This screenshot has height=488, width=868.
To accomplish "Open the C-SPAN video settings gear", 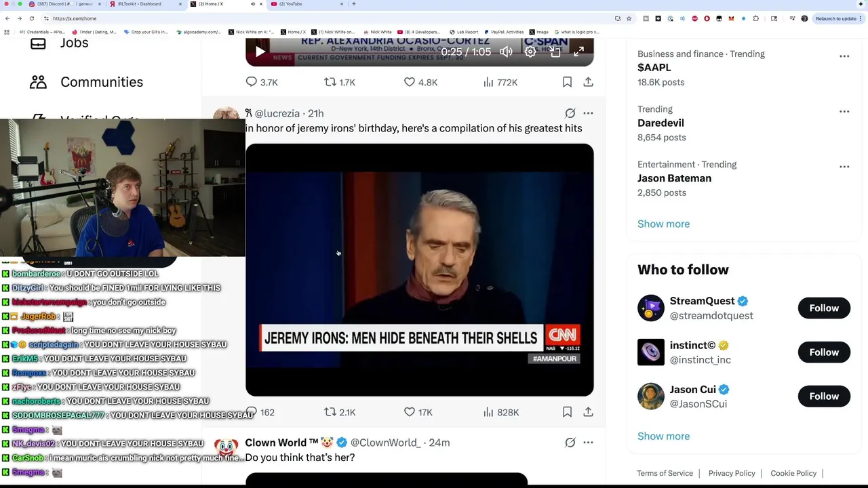I will click(530, 52).
